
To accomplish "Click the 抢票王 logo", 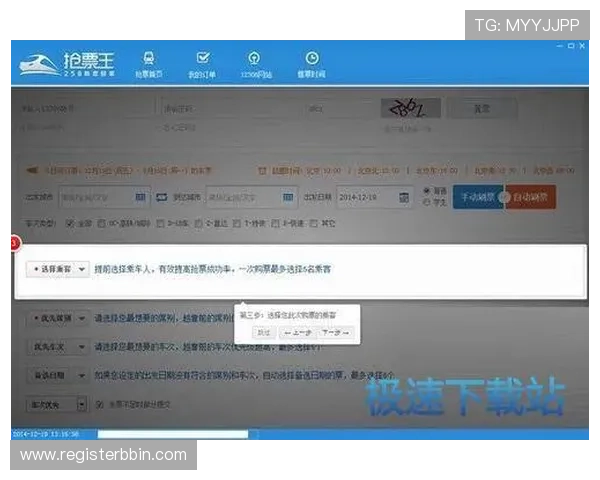I will [x=68, y=64].
